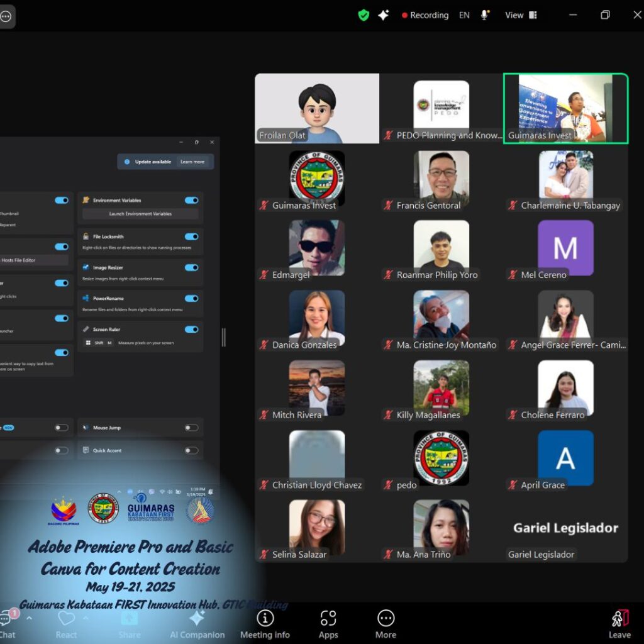The image size is (644, 644).
Task: Click the Launch Environment Variables button
Action: point(140,214)
